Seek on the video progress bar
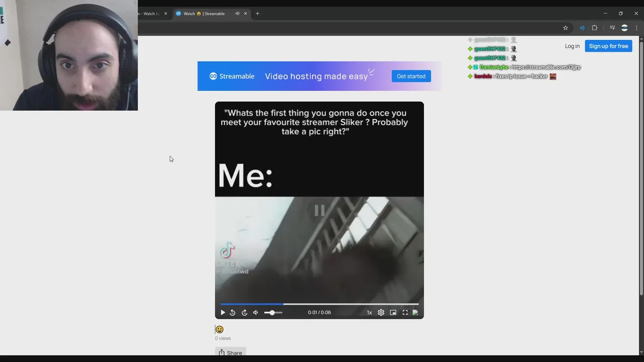This screenshot has width=644, height=362. 319,304
